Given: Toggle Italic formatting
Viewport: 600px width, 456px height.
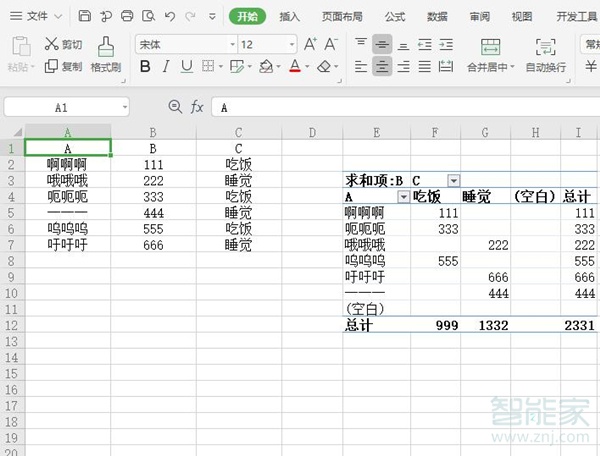Looking at the screenshot, I should pos(166,67).
